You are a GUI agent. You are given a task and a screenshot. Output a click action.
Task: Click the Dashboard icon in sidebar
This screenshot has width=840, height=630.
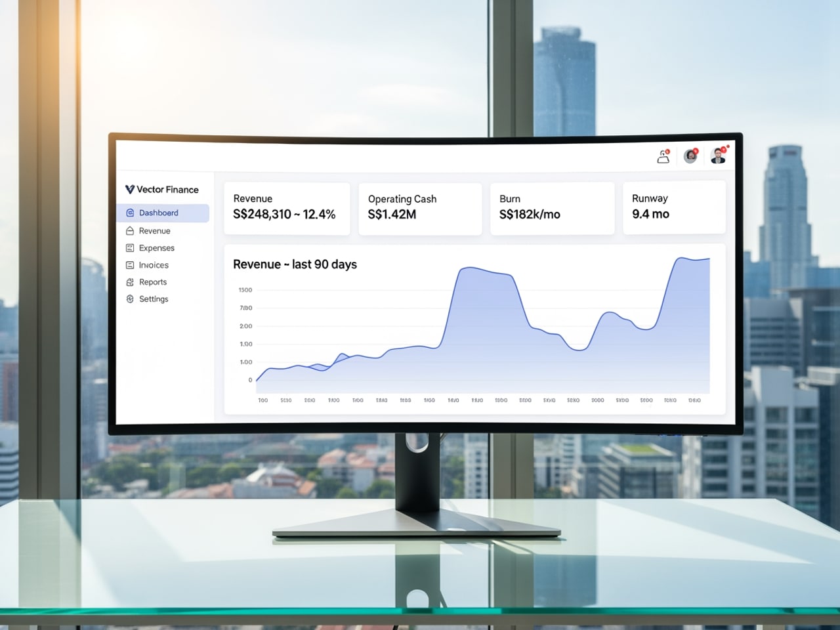tap(130, 213)
